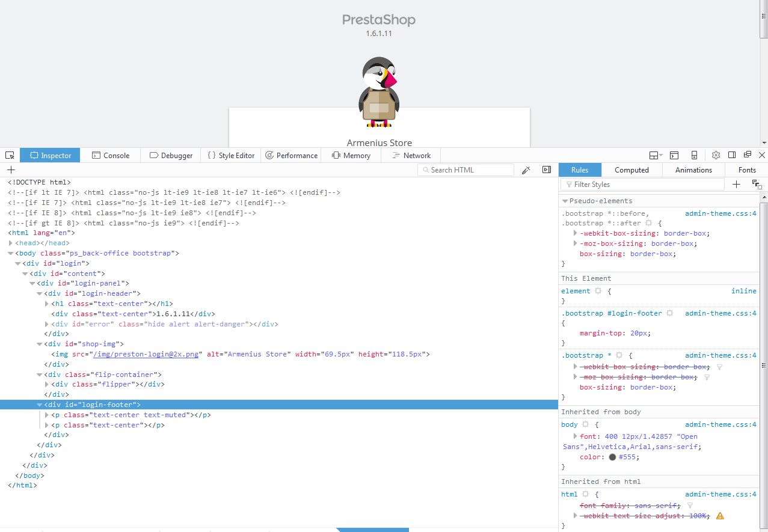Toggle pseudo-class panel icon
The width and height of the screenshot is (768, 532).
pyautogui.click(x=756, y=185)
